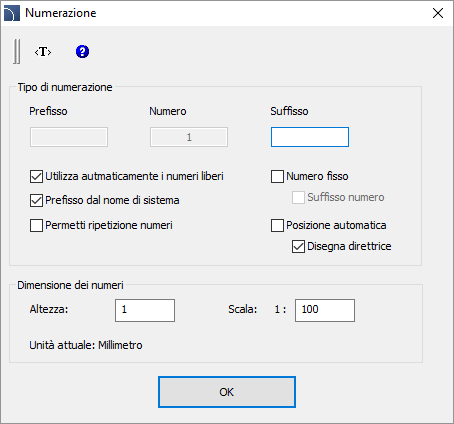Image resolution: width=454 pixels, height=424 pixels.
Task: Confirm with the OK button
Action: click(227, 392)
